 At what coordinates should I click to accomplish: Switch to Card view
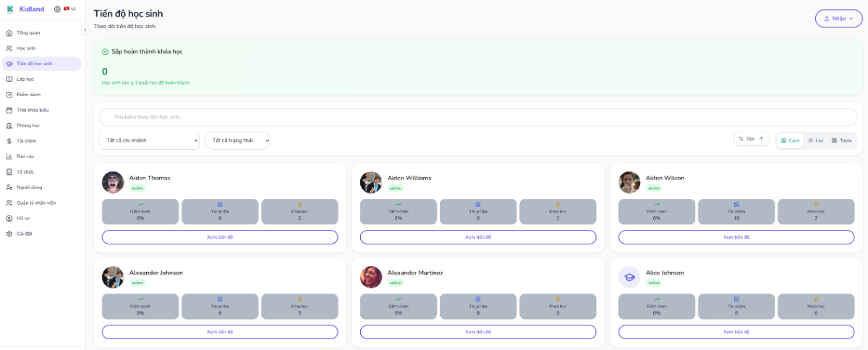click(790, 140)
